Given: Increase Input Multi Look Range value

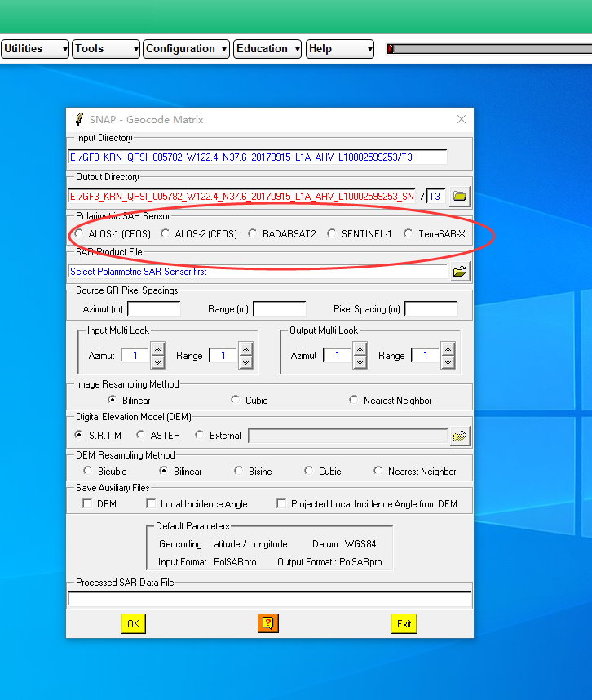Looking at the screenshot, I should pos(245,348).
